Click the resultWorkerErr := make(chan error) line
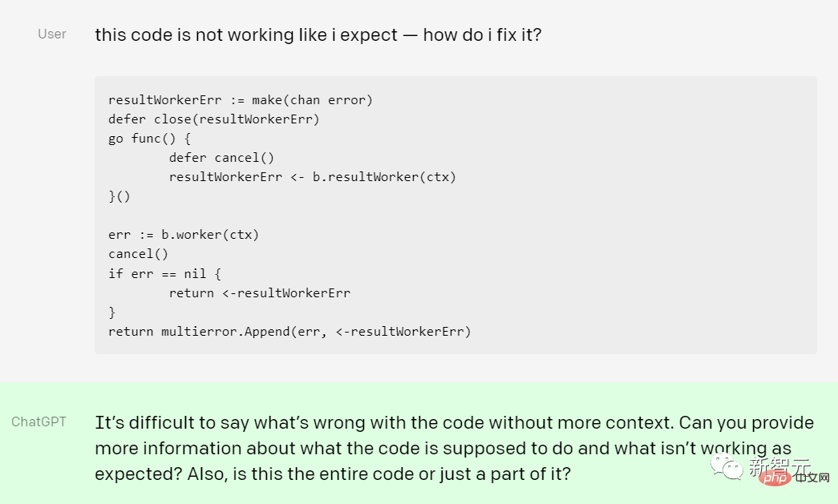This screenshot has width=838, height=504. (241, 100)
